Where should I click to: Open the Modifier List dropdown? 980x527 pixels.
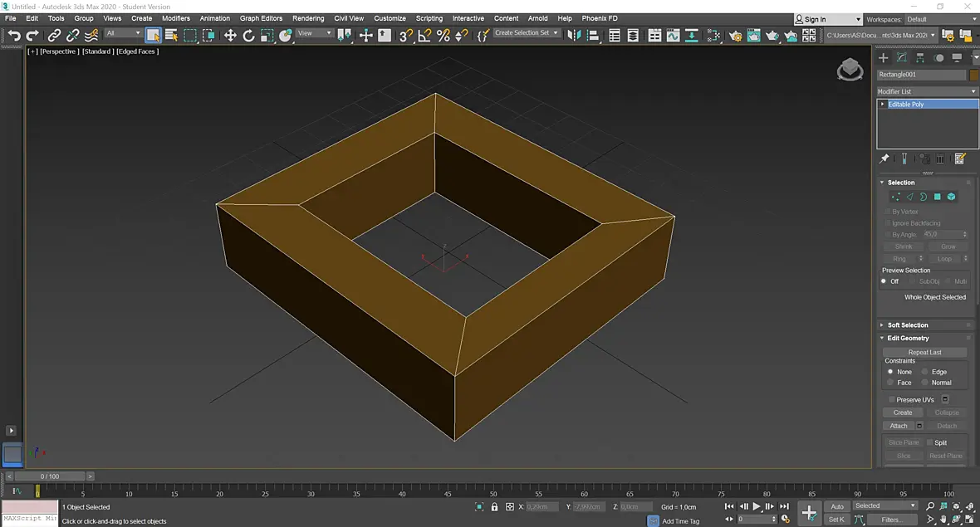click(927, 91)
